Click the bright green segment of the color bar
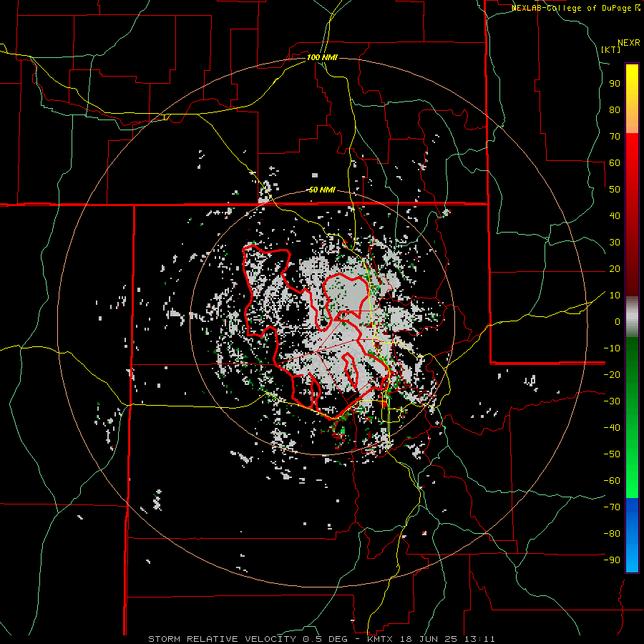This screenshot has width=644, height=644. point(632,472)
